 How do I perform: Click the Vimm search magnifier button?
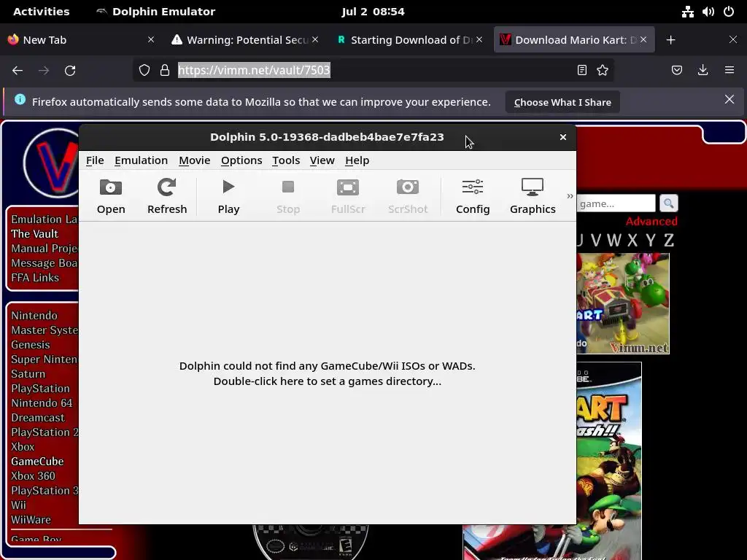click(668, 203)
